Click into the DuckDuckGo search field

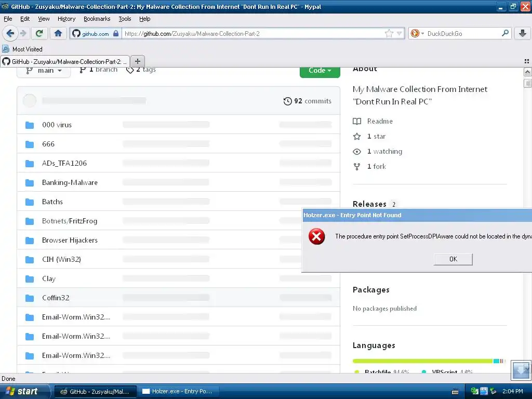pyautogui.click(x=462, y=34)
